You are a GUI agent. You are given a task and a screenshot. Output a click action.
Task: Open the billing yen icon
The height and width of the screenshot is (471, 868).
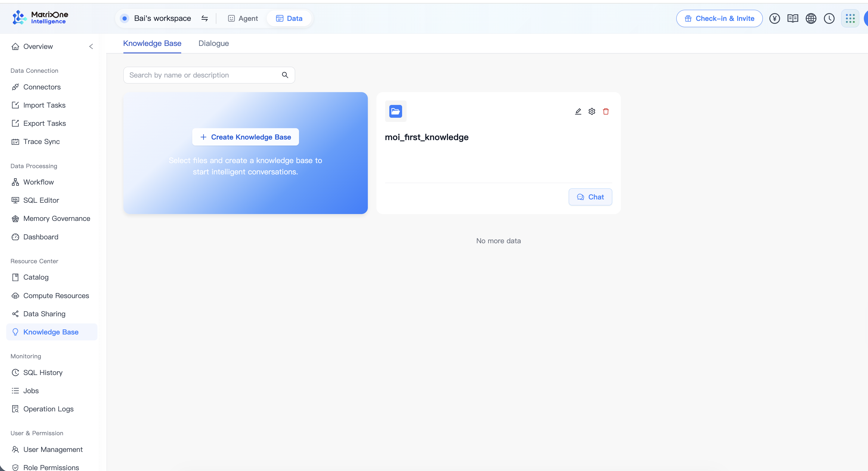pyautogui.click(x=775, y=18)
